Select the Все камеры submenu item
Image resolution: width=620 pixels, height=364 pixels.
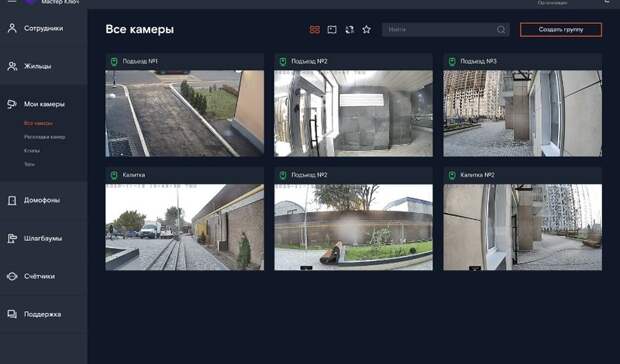tap(38, 123)
